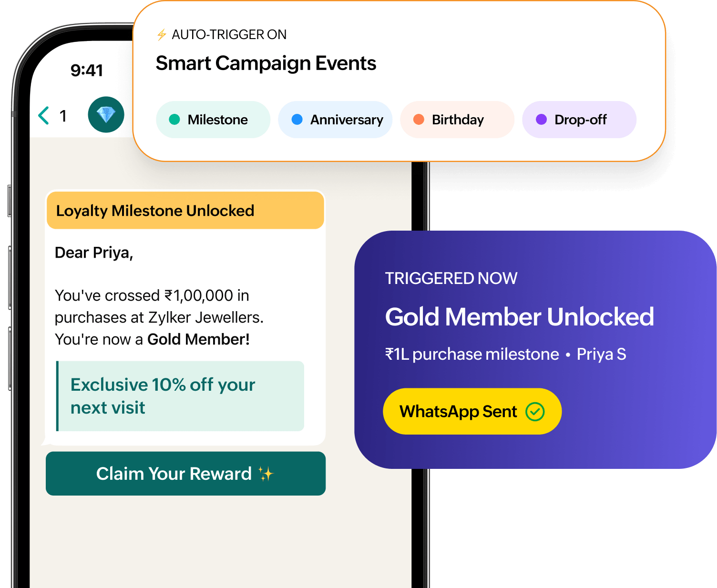Enable the Anniversary event trigger
This screenshot has height=588, width=717.
pyautogui.click(x=335, y=120)
